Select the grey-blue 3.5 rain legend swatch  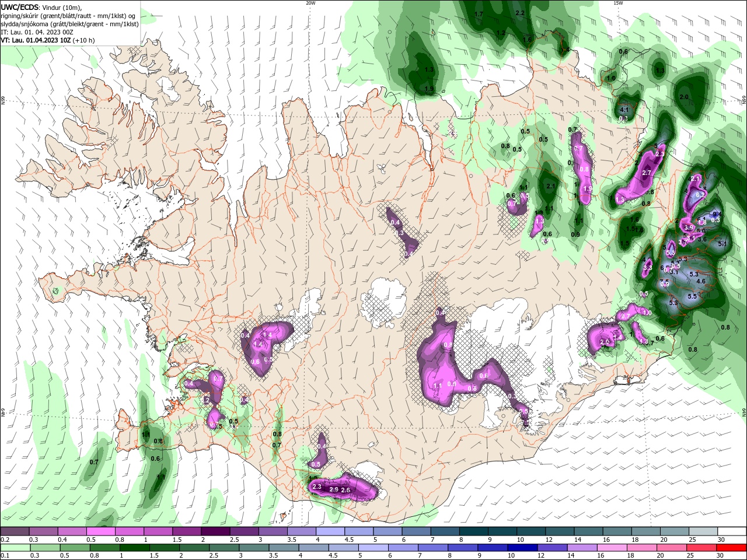tap(284, 548)
